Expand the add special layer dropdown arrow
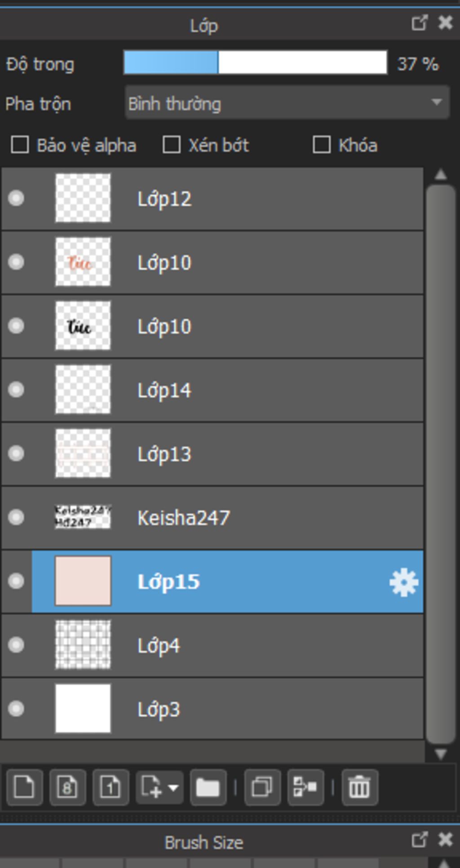460x868 pixels. (173, 787)
